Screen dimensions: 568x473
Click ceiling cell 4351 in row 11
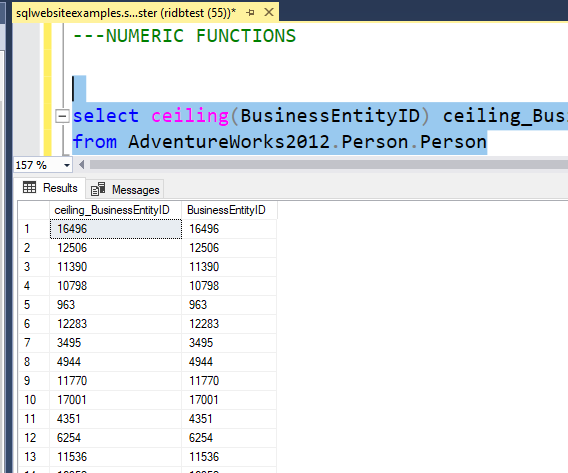click(x=116, y=419)
